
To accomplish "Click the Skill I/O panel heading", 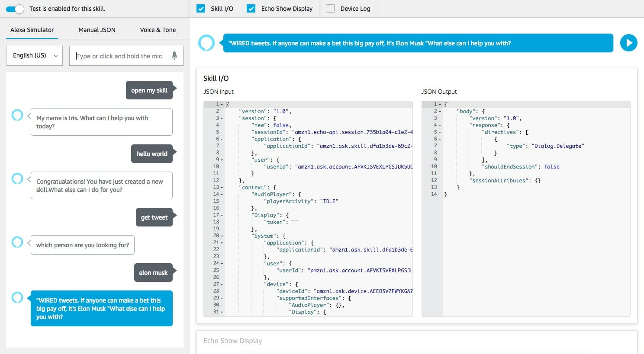I will click(x=216, y=78).
